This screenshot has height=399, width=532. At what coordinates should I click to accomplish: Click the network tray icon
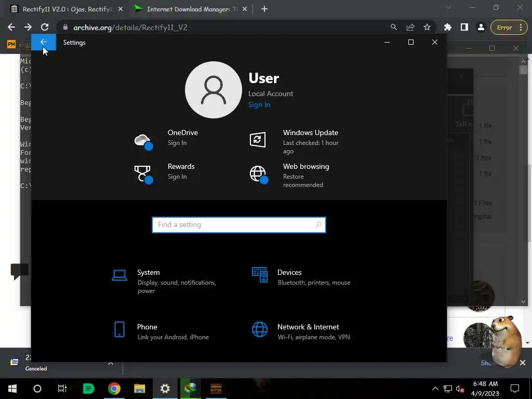448,389
